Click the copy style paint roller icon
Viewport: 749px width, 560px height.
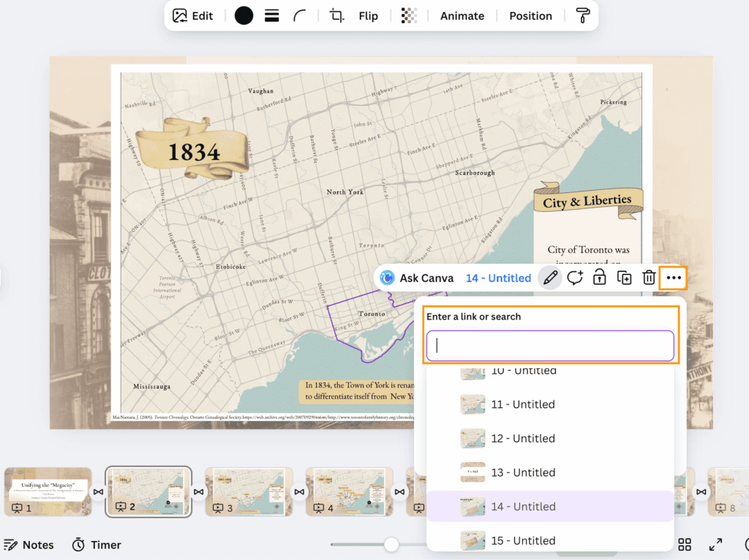583,16
